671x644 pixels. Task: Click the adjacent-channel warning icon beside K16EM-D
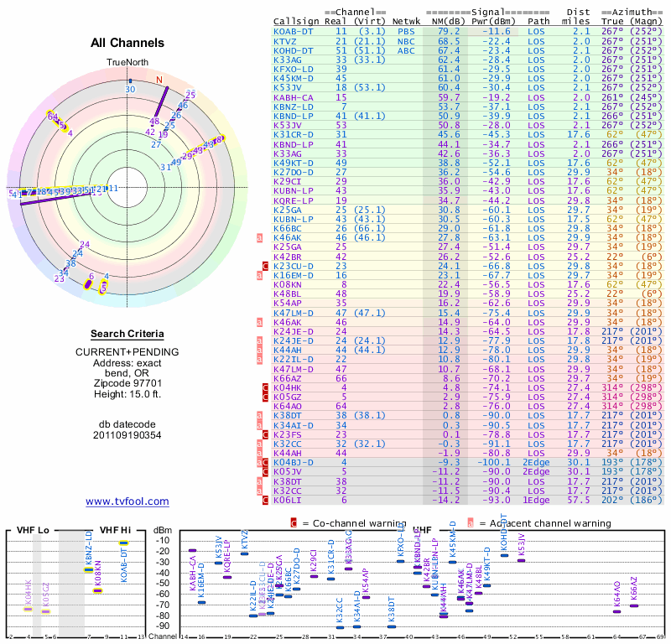pyautogui.click(x=259, y=276)
